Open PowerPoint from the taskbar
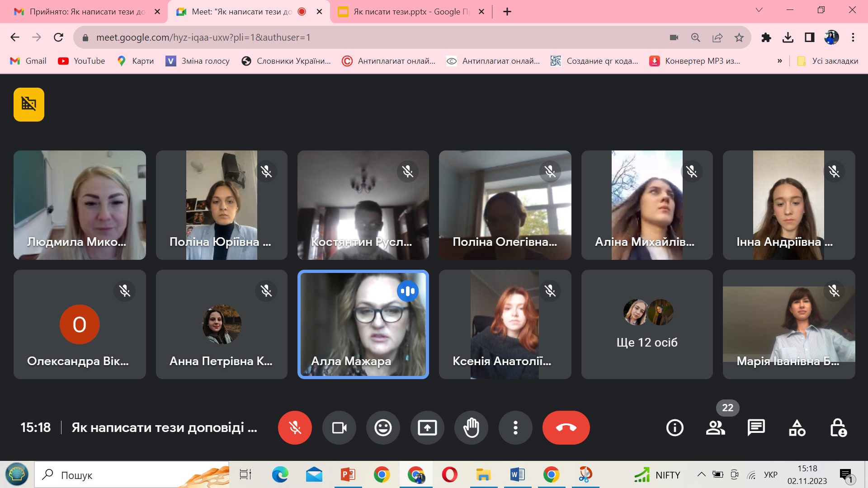Viewport: 868px width, 488px height. point(348,475)
